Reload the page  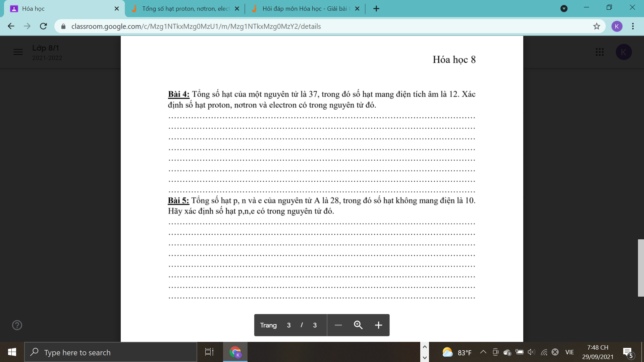(x=43, y=26)
